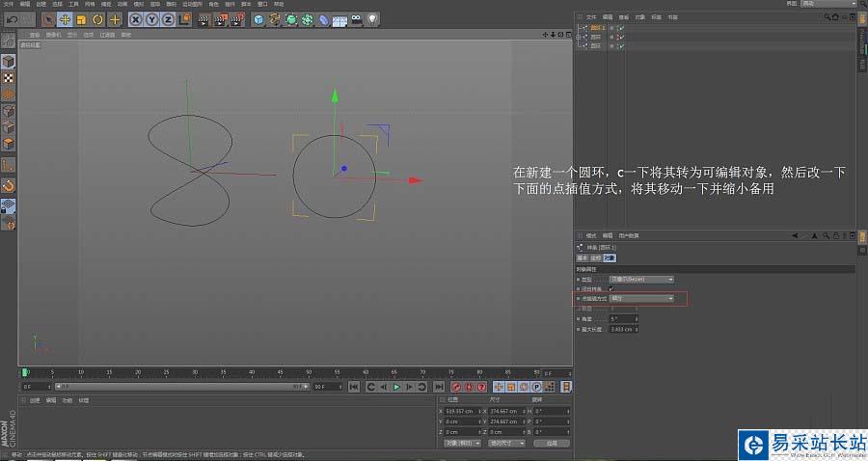Activate the Move tool icon
The height and width of the screenshot is (461, 868).
tap(65, 20)
